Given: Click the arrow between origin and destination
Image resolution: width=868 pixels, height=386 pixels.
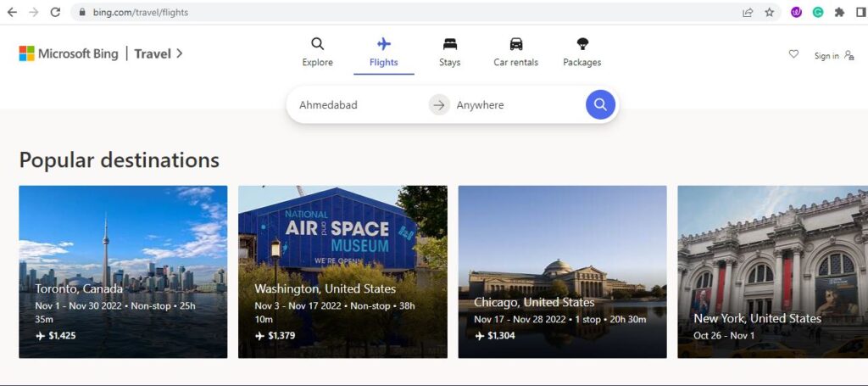Looking at the screenshot, I should point(439,104).
